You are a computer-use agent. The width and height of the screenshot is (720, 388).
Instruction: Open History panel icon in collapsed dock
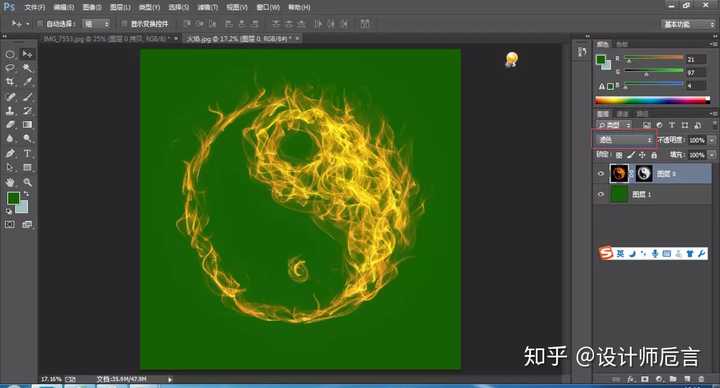(582, 52)
